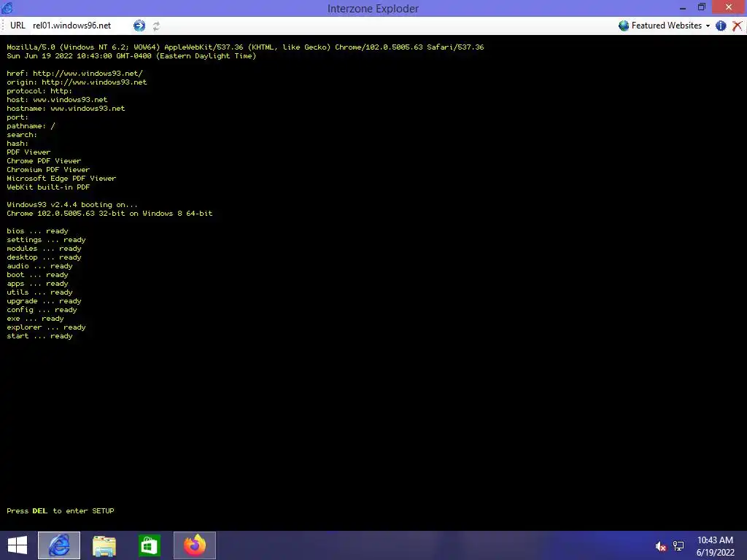This screenshot has height=560, width=747.
Task: Click the URL field with rel01.windows96.net
Action: pos(80,26)
